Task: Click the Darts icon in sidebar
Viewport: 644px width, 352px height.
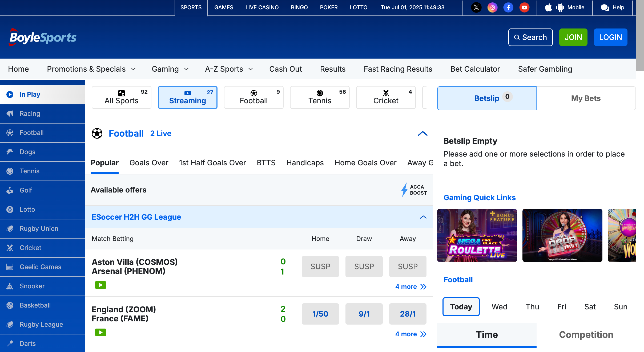Action: tap(10, 344)
